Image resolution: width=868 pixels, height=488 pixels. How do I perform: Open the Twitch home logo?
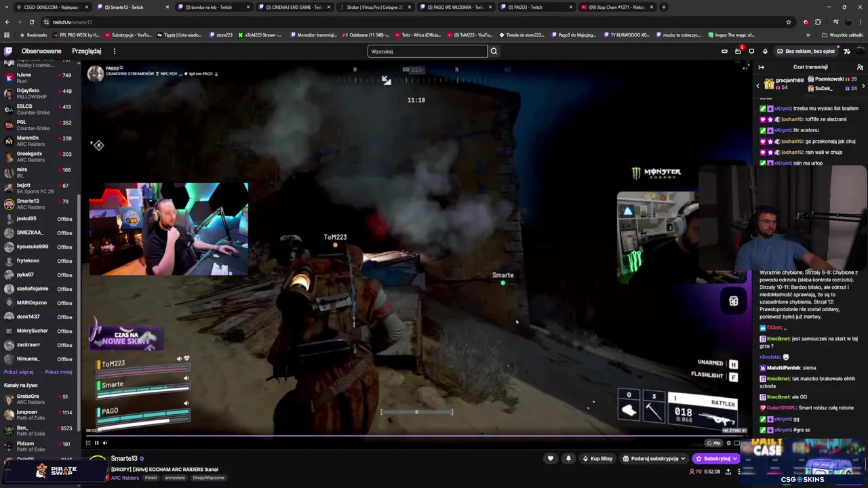8,51
